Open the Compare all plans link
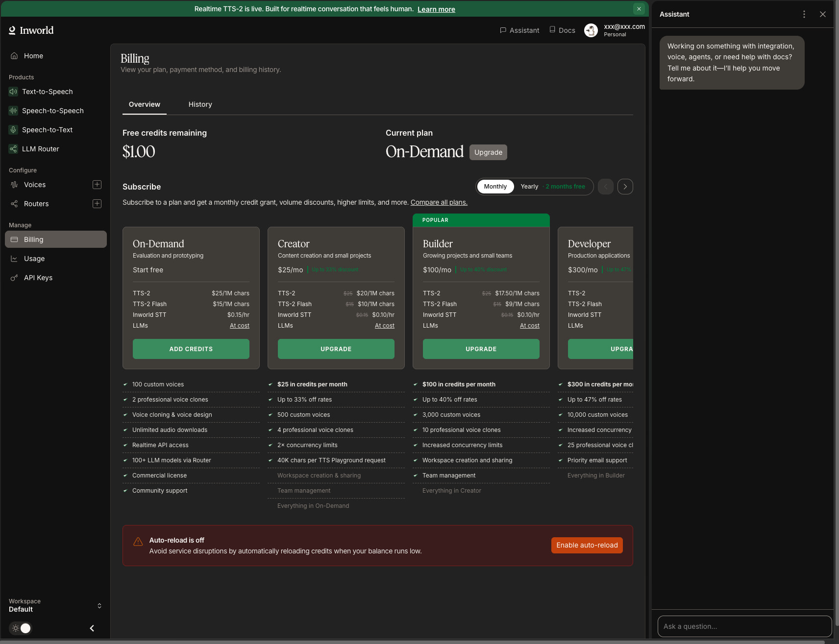 439,202
